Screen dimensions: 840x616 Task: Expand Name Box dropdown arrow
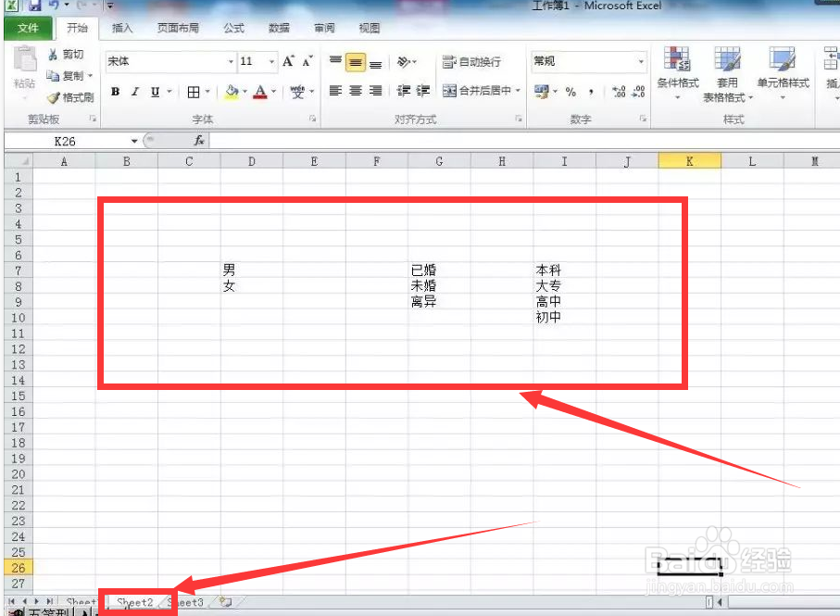pyautogui.click(x=134, y=141)
